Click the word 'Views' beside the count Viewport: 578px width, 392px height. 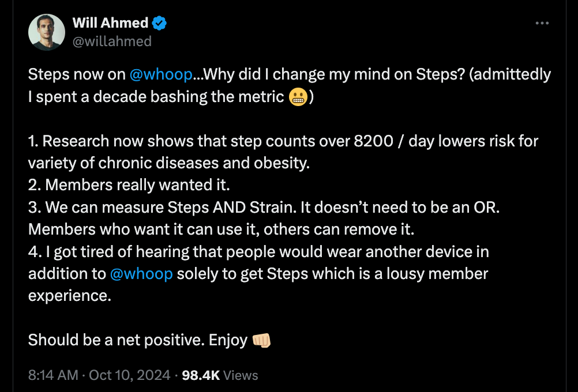(241, 375)
